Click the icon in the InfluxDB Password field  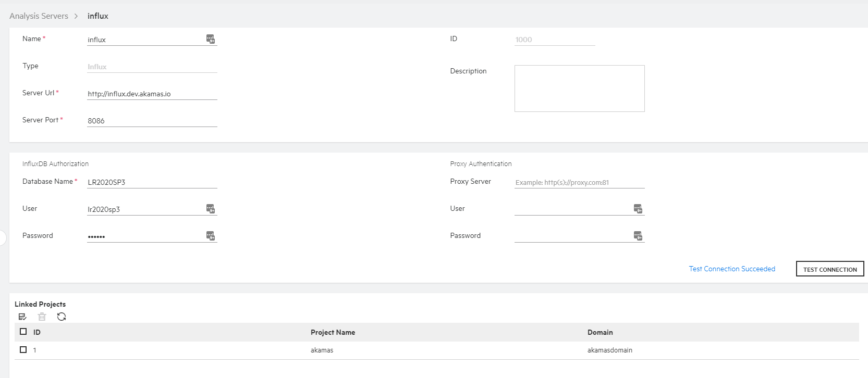tap(210, 236)
